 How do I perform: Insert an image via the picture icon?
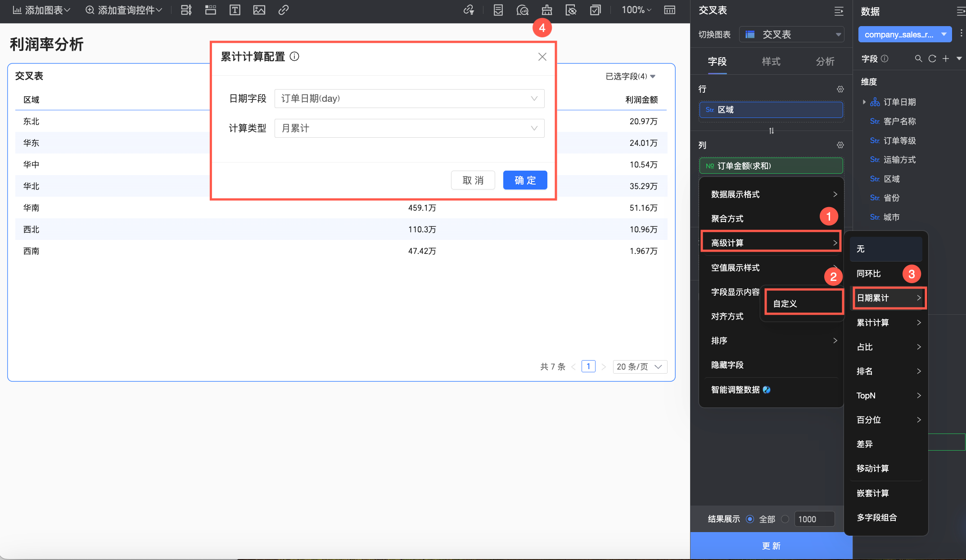coord(259,10)
